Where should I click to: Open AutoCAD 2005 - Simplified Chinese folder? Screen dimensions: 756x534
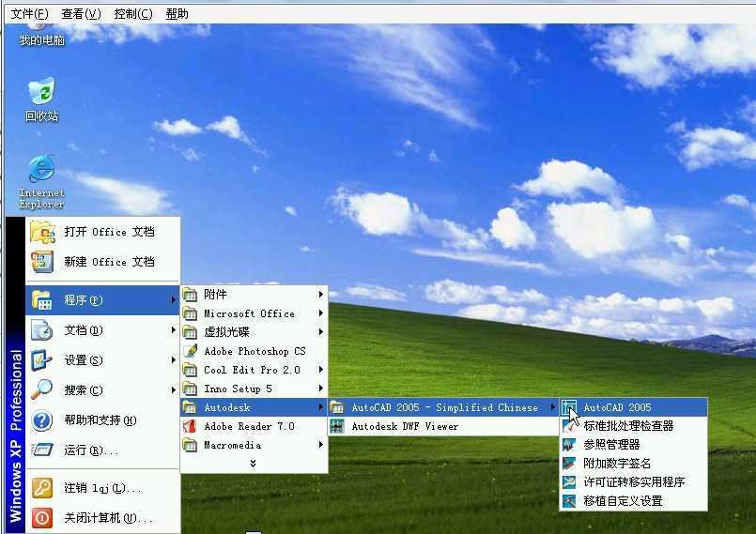443,407
